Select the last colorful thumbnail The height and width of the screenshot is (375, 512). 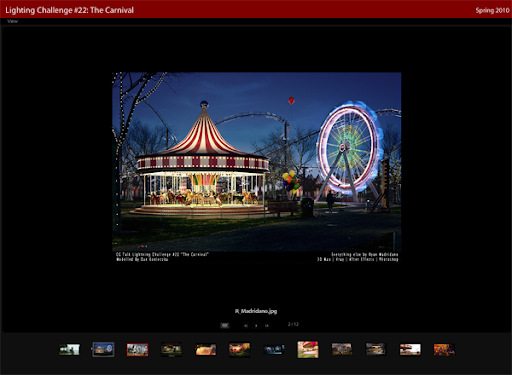[x=444, y=350]
